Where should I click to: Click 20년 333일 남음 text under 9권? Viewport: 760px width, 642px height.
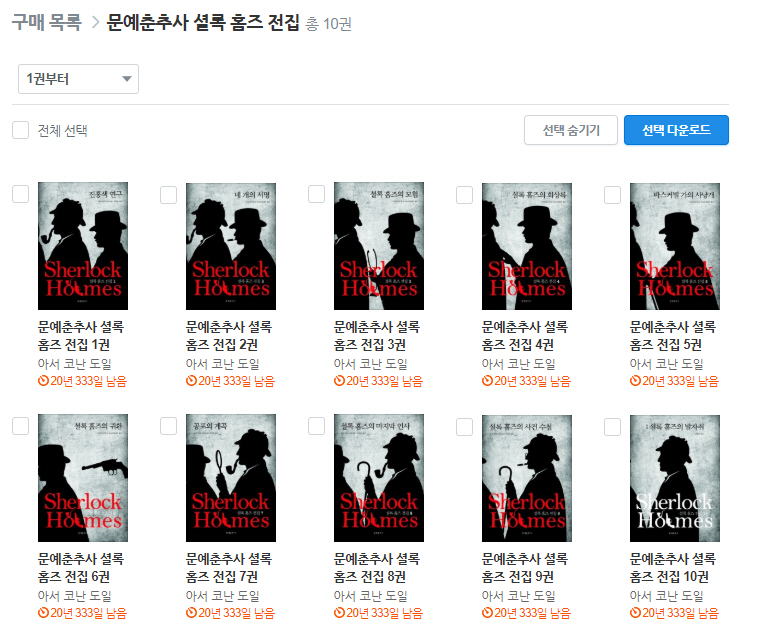pos(532,613)
